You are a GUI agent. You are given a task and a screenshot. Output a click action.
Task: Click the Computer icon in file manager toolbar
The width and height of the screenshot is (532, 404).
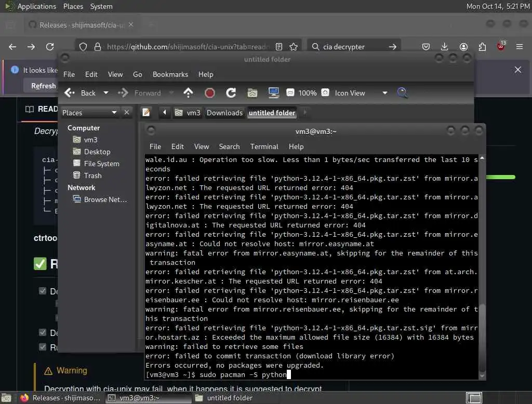tap(273, 92)
